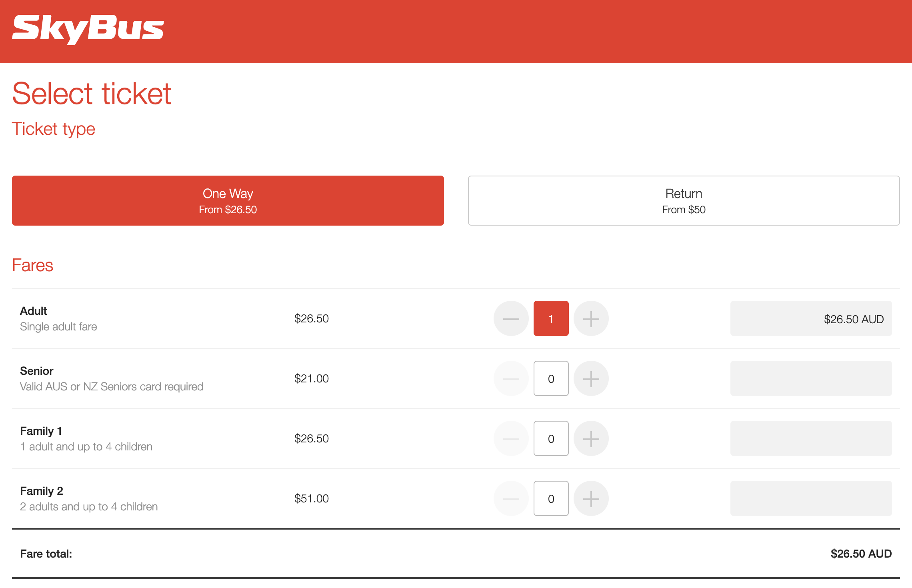Select the One Way ticket type
This screenshot has width=912, height=588.
point(228,201)
